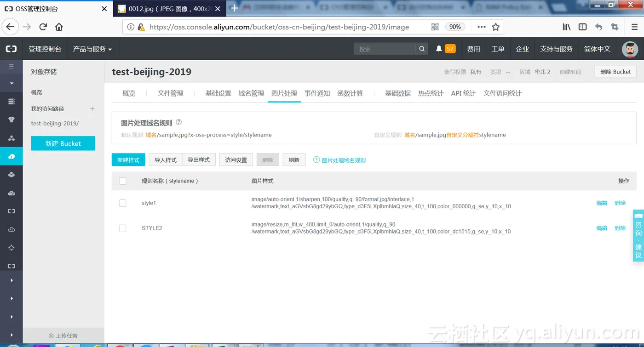Screen dimensions: 644x347
Task: Open notifications with the bell icon
Action: [439, 49]
